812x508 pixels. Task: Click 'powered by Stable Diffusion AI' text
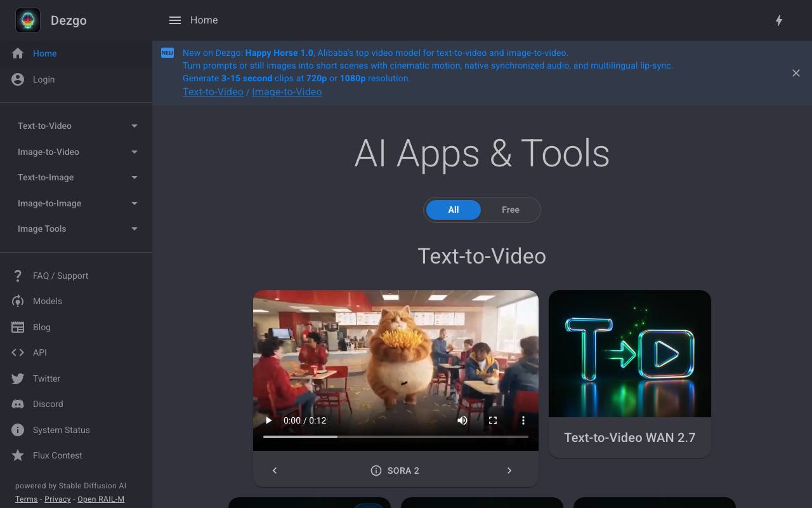(70, 486)
